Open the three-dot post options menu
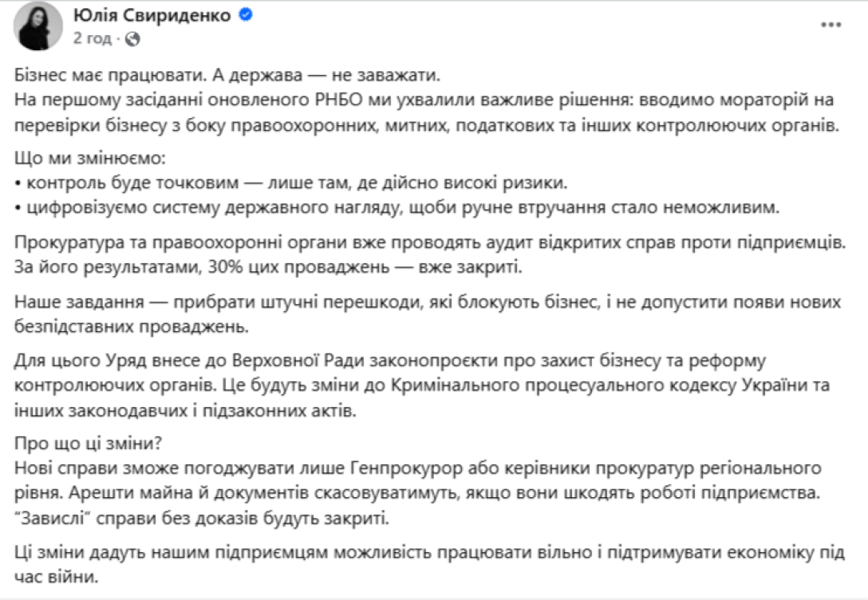Viewport: 868px width, 600px height. click(831, 25)
